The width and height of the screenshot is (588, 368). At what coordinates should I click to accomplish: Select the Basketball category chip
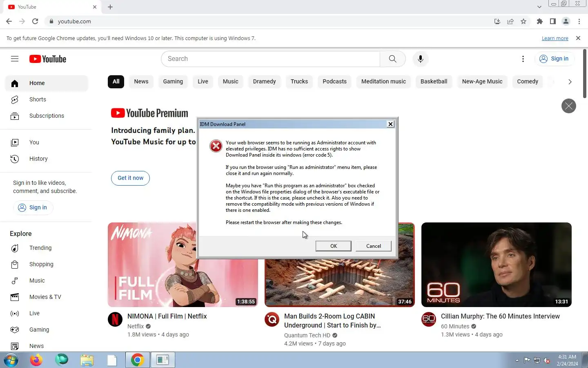(x=434, y=81)
